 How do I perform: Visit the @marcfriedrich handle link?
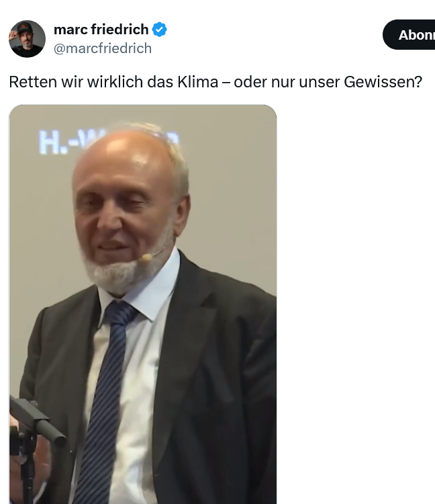[x=103, y=48]
